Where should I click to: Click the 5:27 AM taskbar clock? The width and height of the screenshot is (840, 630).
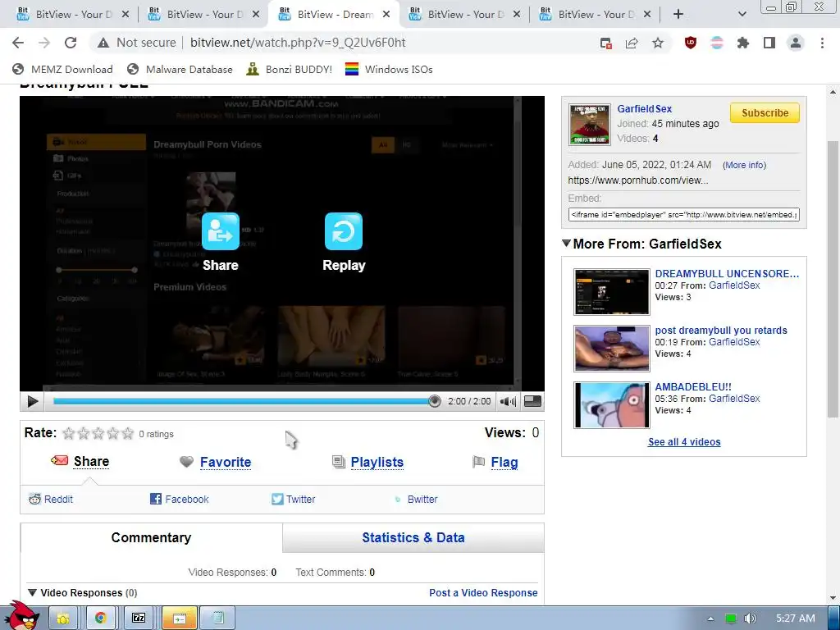click(796, 619)
